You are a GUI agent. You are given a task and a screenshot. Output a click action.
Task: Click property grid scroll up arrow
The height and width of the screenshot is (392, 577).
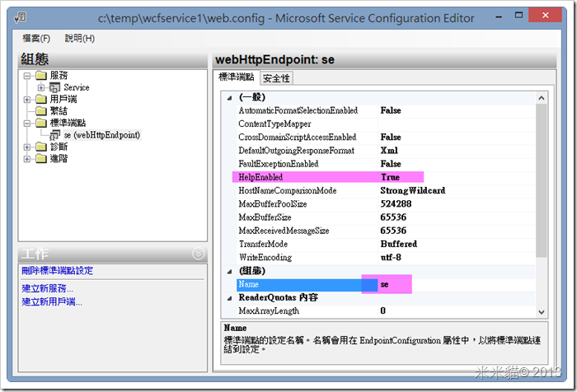pos(542,98)
